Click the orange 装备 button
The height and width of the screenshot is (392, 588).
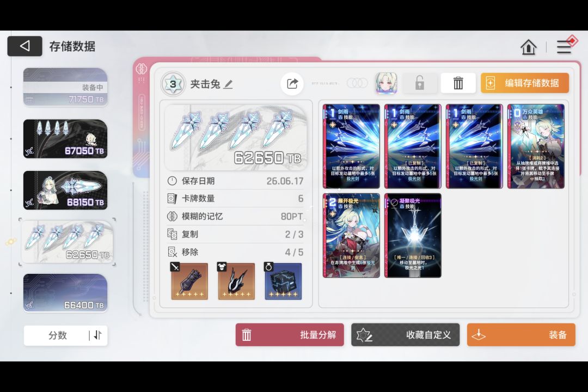pyautogui.click(x=521, y=335)
